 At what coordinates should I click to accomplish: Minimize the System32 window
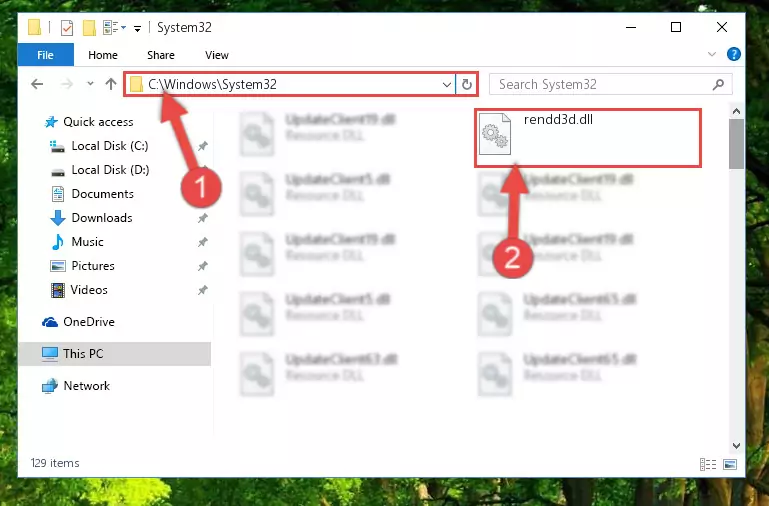pyautogui.click(x=631, y=27)
